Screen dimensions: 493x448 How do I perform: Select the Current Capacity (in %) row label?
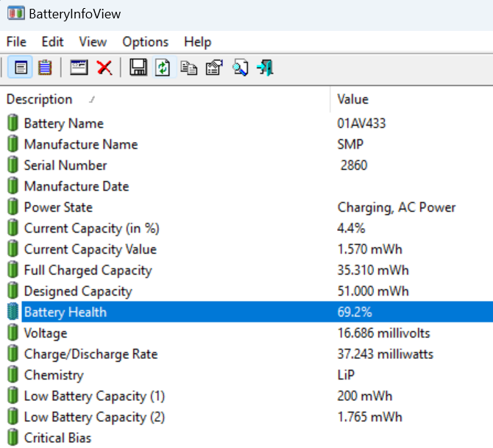pos(92,229)
